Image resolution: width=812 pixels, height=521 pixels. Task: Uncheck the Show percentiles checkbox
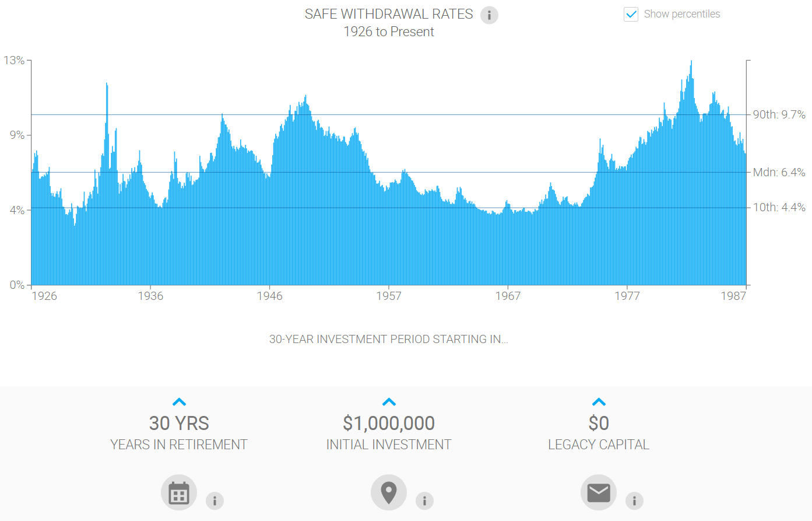(631, 14)
